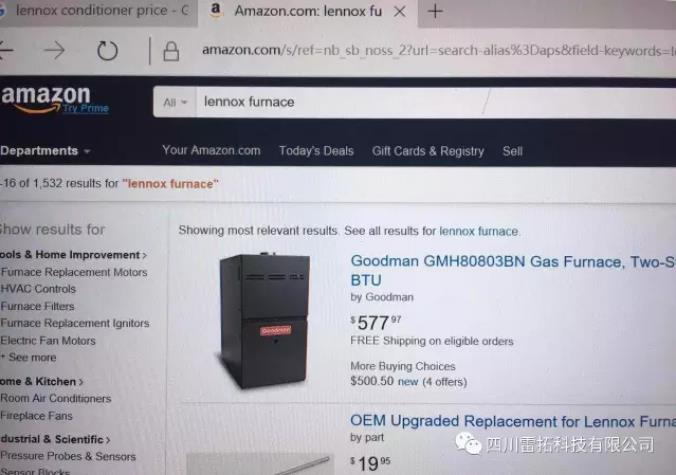The height and width of the screenshot is (475, 676).
Task: Open the Try Prime link
Action: (86, 108)
